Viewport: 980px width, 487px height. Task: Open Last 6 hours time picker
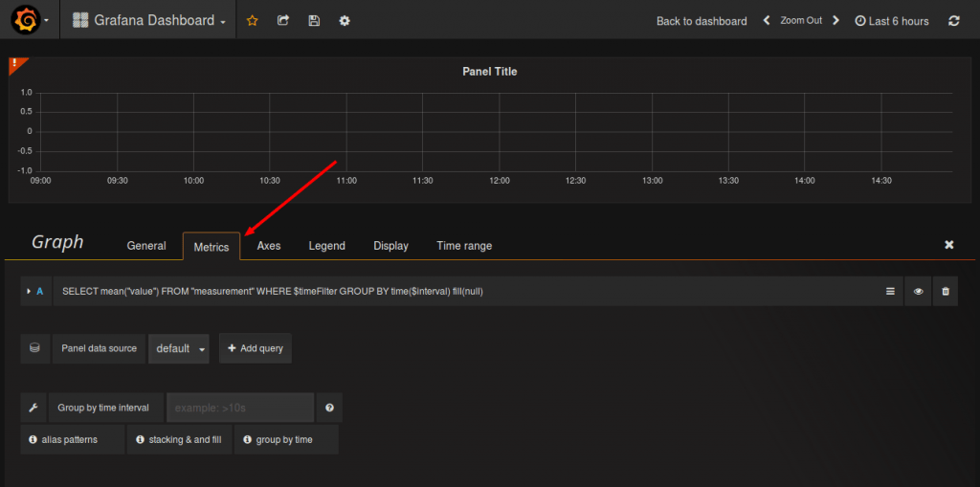point(891,21)
